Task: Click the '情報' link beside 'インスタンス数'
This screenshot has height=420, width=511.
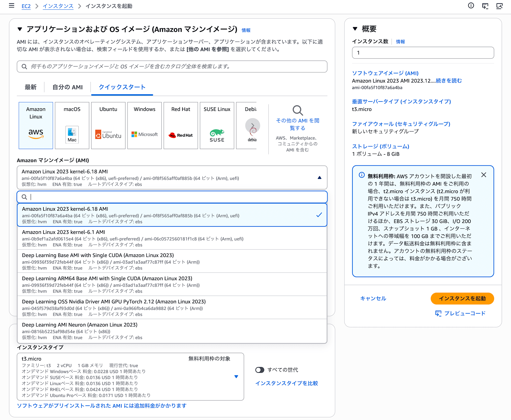Action: point(400,42)
